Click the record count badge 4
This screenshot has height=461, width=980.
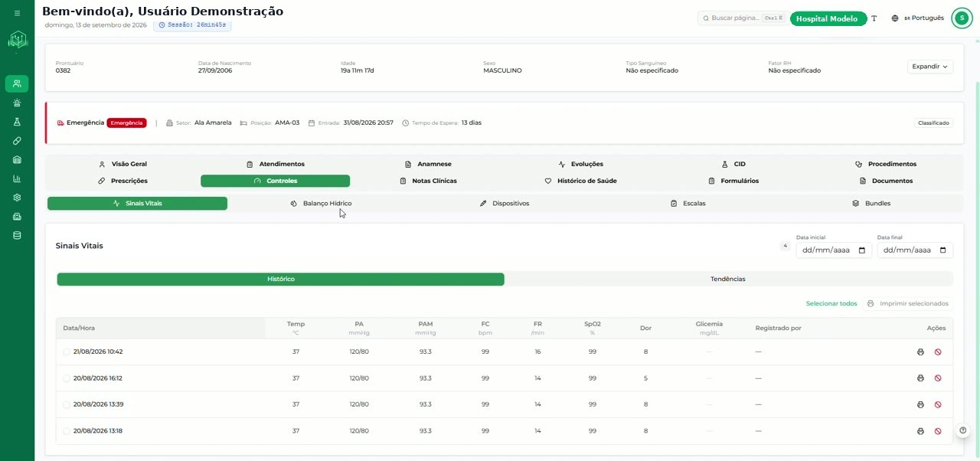[x=785, y=246]
